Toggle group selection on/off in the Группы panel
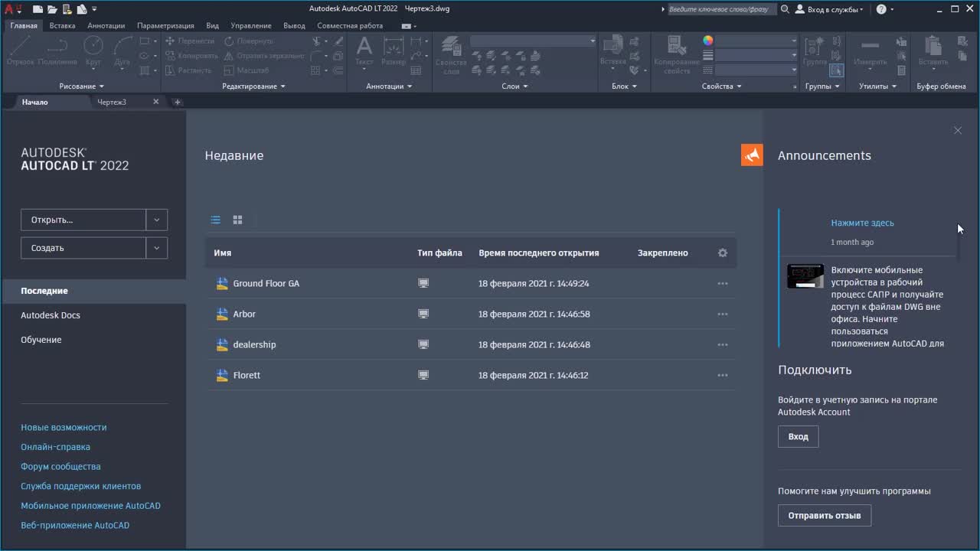Screen dimensions: 980x551 pyautogui.click(x=837, y=70)
